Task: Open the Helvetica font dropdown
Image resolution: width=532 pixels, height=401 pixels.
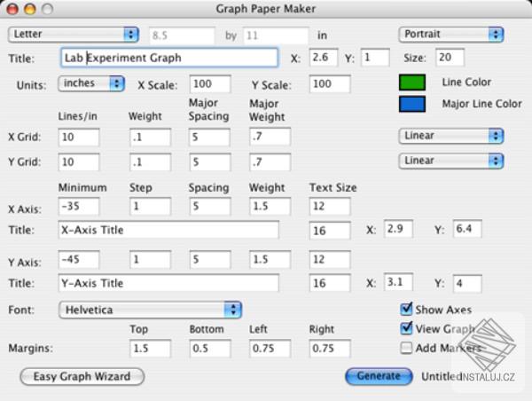Action: (x=150, y=310)
